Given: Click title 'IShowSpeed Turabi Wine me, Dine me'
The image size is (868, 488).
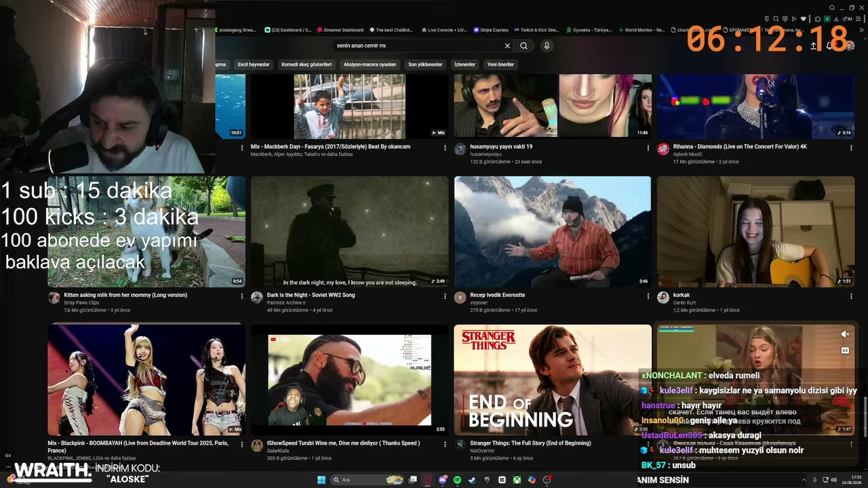Looking at the screenshot, I should tap(343, 443).
